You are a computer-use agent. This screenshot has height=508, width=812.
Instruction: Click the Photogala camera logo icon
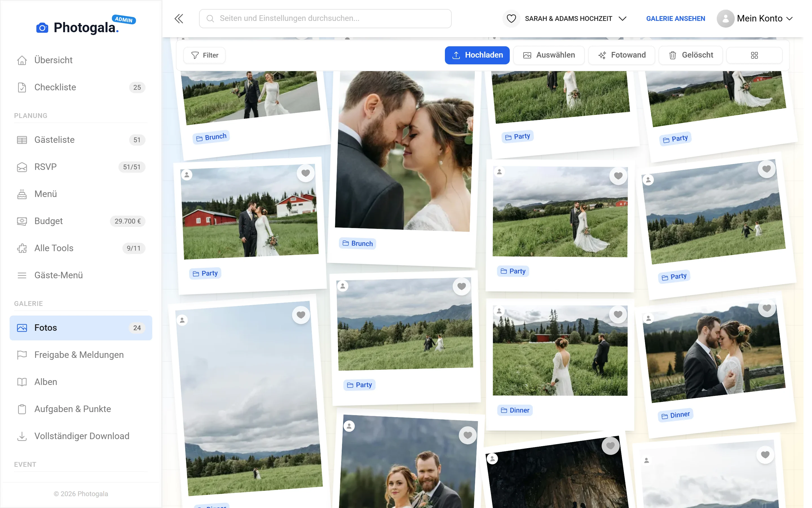pyautogui.click(x=42, y=28)
